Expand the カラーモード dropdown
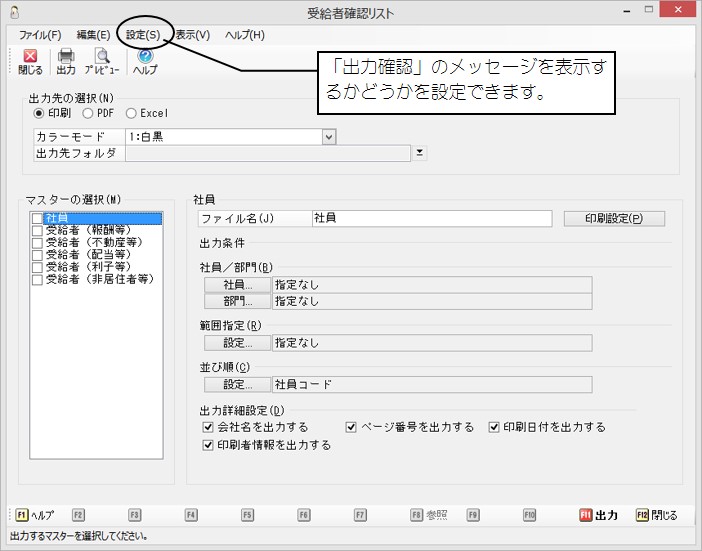The height and width of the screenshot is (551, 702). [x=329, y=135]
